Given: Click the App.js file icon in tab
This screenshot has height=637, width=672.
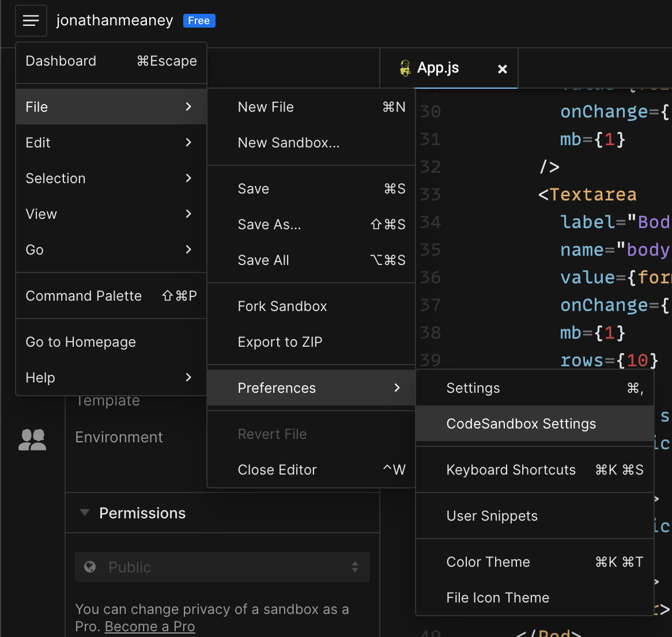Looking at the screenshot, I should [x=405, y=69].
